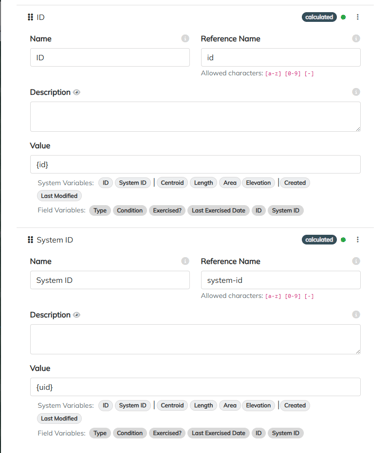
Task: Click info icon next to System ID Name label
Action: coord(185,261)
